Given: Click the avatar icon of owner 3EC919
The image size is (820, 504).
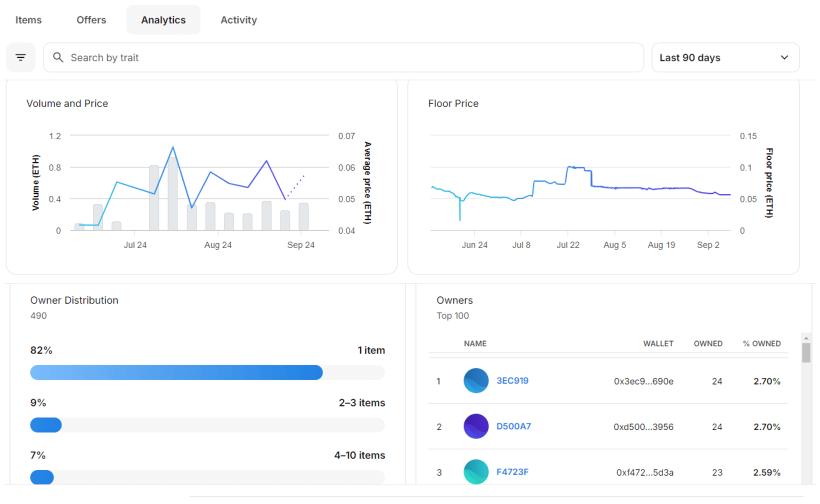Looking at the screenshot, I should pyautogui.click(x=475, y=380).
